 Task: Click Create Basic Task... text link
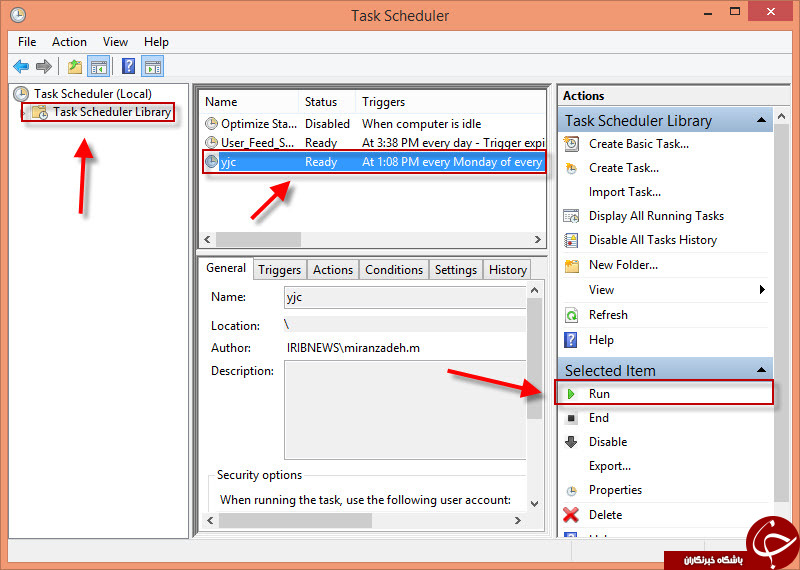point(639,144)
